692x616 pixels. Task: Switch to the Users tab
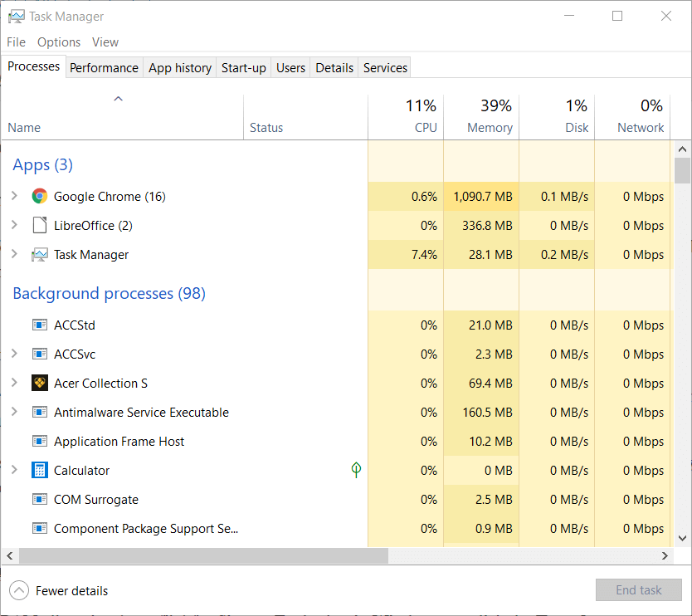click(x=290, y=67)
